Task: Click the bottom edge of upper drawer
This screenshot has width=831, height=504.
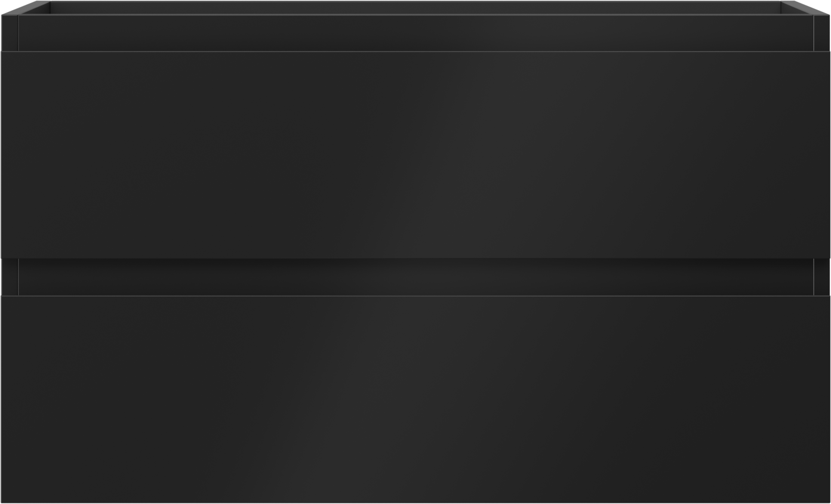Action: (x=415, y=258)
